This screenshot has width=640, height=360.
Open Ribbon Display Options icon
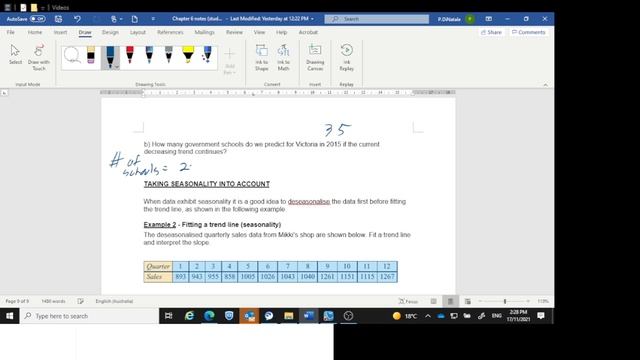[x=488, y=19]
